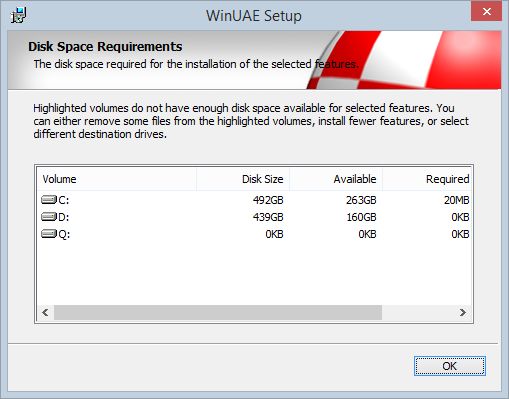Image resolution: width=509 pixels, height=399 pixels.
Task: Select the D: volume label
Action: pyautogui.click(x=64, y=217)
